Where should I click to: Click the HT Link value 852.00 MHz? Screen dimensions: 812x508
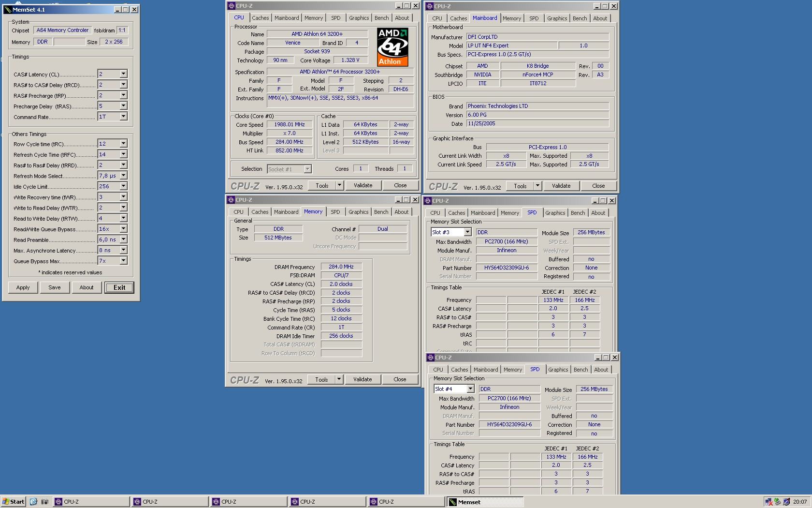click(290, 150)
